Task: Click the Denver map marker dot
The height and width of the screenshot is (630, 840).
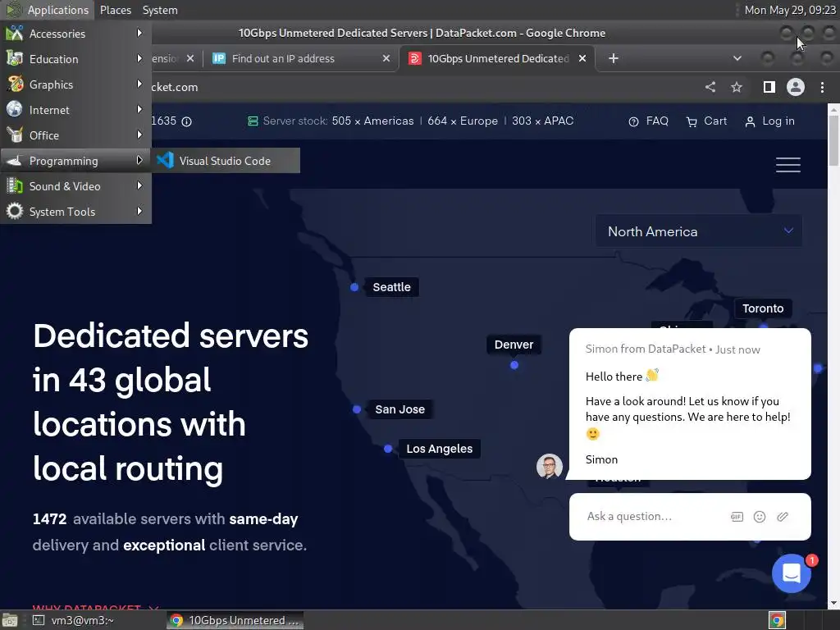Action: [x=514, y=365]
